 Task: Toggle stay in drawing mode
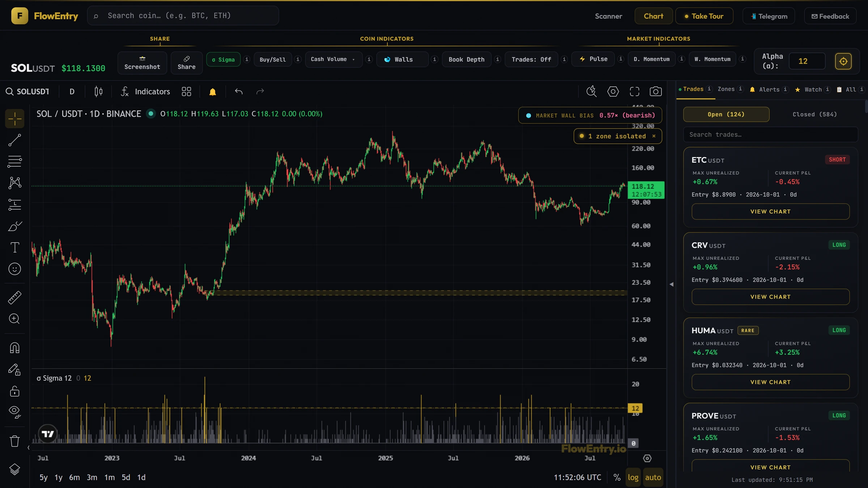[x=14, y=369]
